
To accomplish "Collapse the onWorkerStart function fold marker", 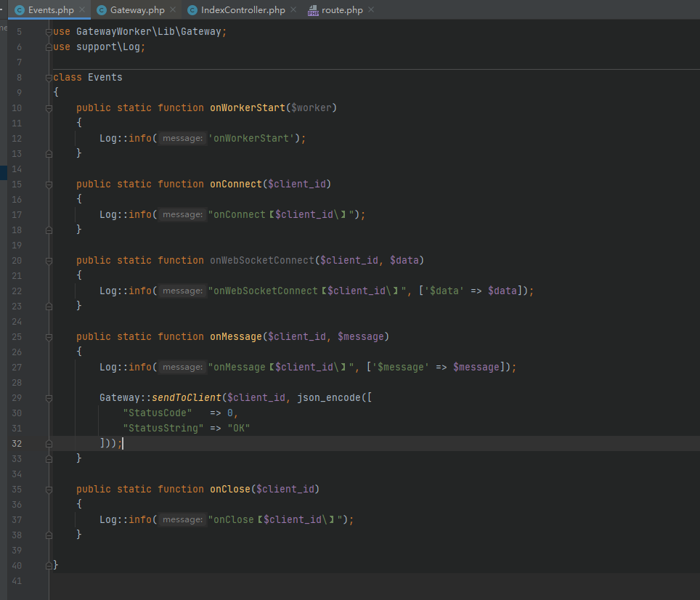I will click(49, 108).
